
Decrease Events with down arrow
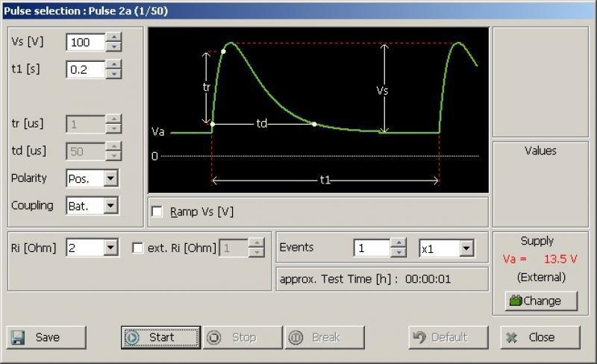[x=398, y=252]
